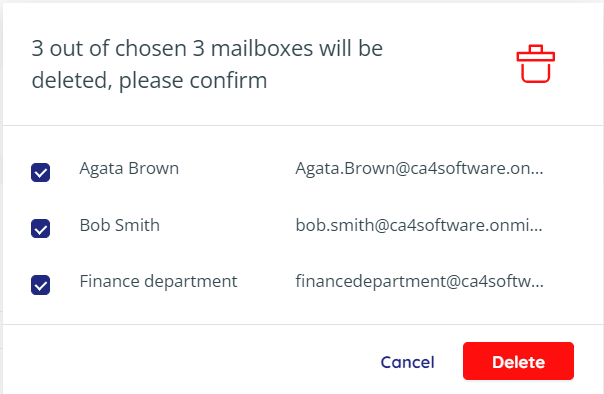Click the ellipsis ending Bob's truncated email
Viewport: 604px width, 394px height.
[x=537, y=230]
